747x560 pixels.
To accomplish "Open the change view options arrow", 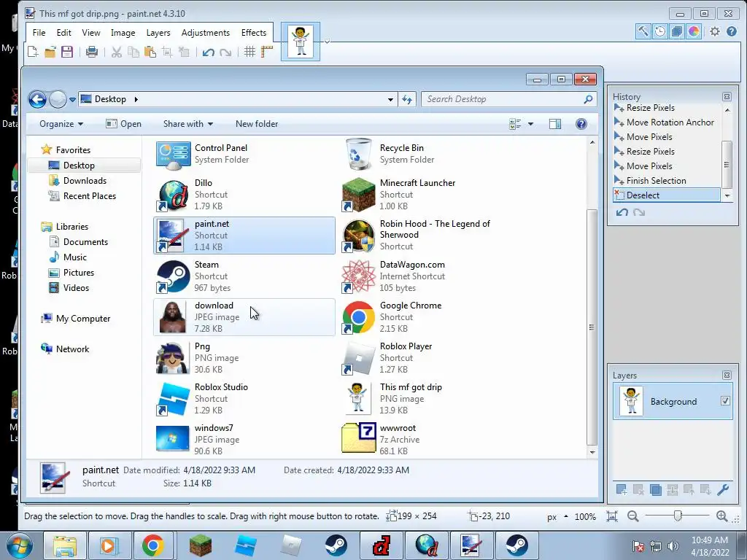I will coord(531,124).
